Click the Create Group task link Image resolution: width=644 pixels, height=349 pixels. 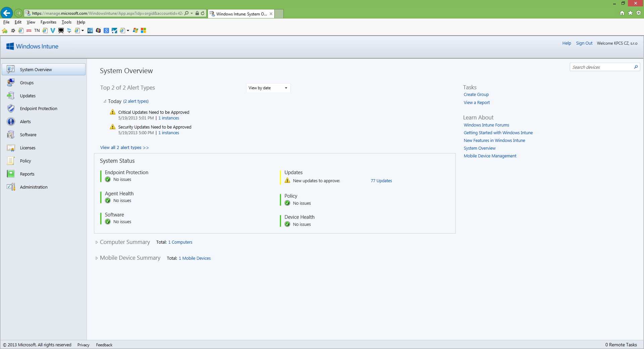(476, 95)
